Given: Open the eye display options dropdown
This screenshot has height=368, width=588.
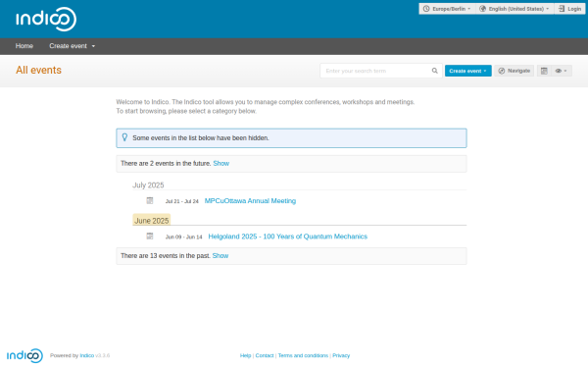Looking at the screenshot, I should click(562, 71).
